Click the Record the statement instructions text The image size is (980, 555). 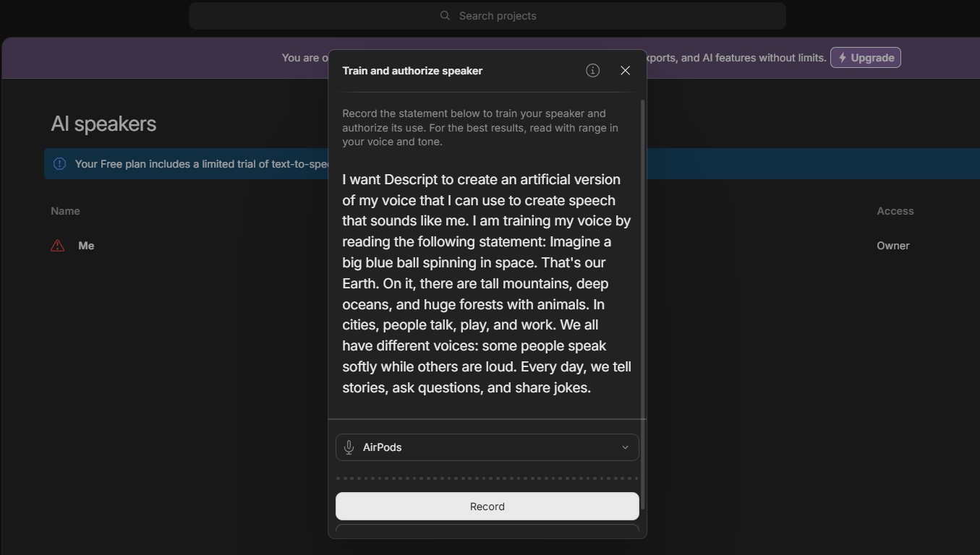[x=480, y=128]
